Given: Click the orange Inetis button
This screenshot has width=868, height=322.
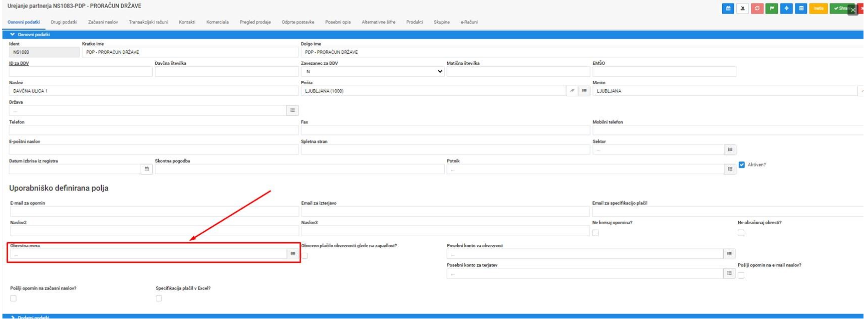Looking at the screenshot, I should (x=818, y=8).
